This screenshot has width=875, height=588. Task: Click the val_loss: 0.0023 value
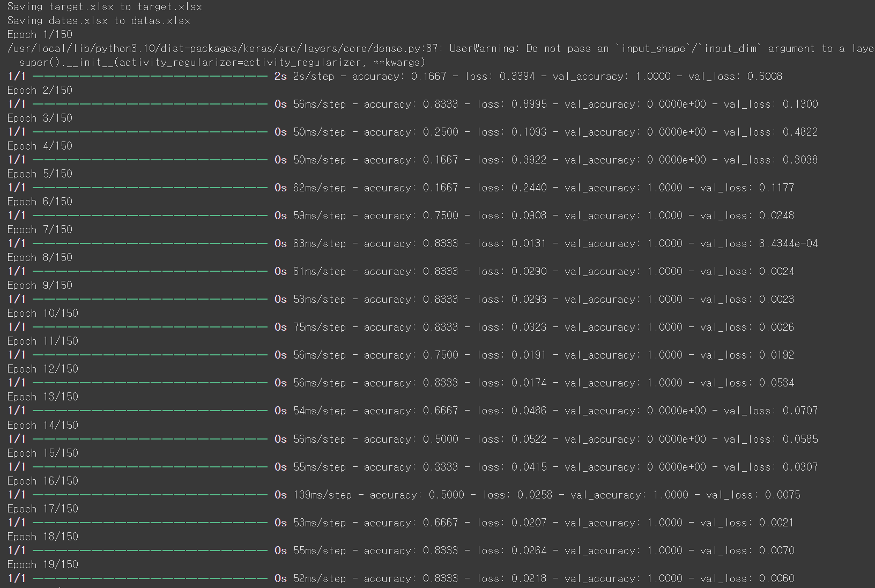point(747,299)
